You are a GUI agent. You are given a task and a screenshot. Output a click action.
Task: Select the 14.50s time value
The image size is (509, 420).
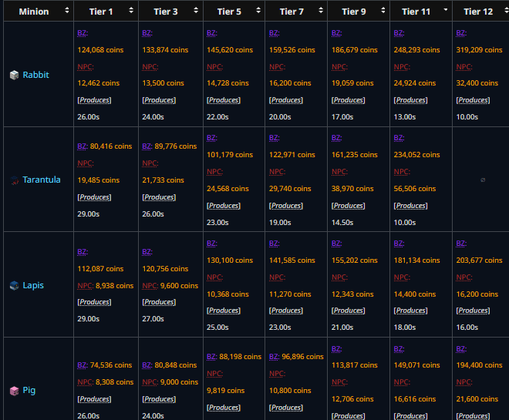tap(342, 223)
